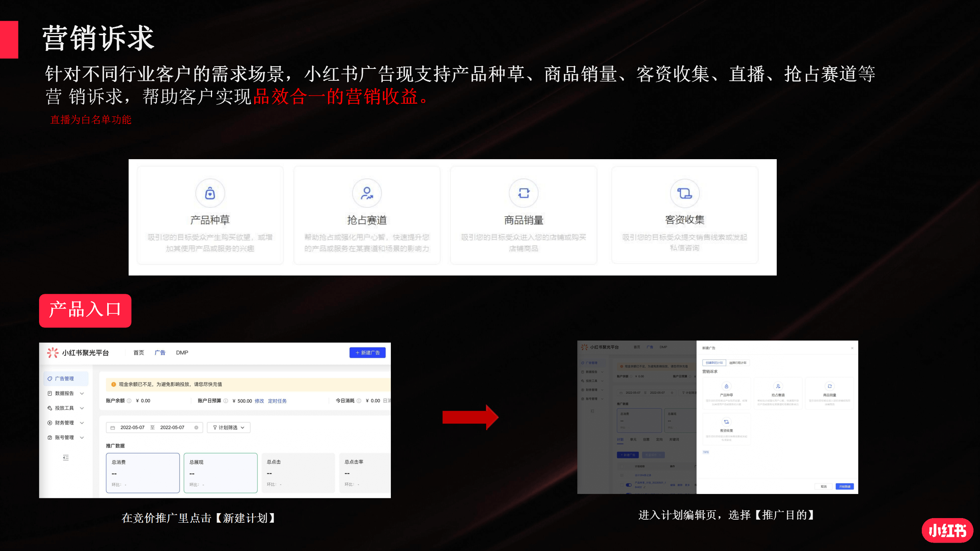The width and height of the screenshot is (980, 551).
Task: Select the 选择已有计划 option in the dialog
Action: click(738, 363)
